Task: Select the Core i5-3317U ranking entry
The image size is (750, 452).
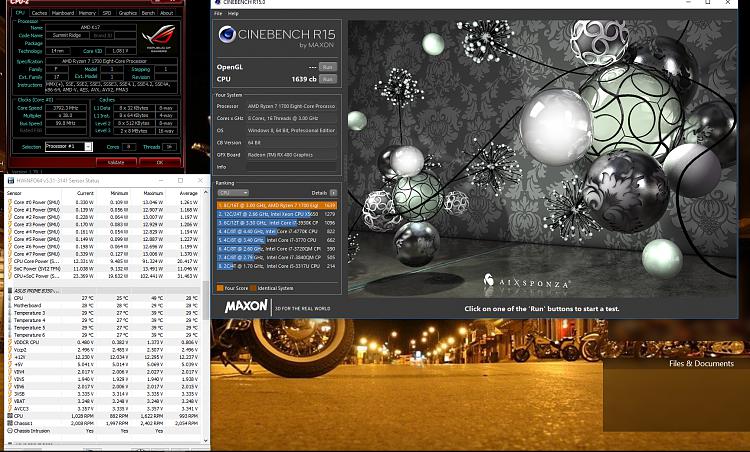Action: pyautogui.click(x=276, y=266)
